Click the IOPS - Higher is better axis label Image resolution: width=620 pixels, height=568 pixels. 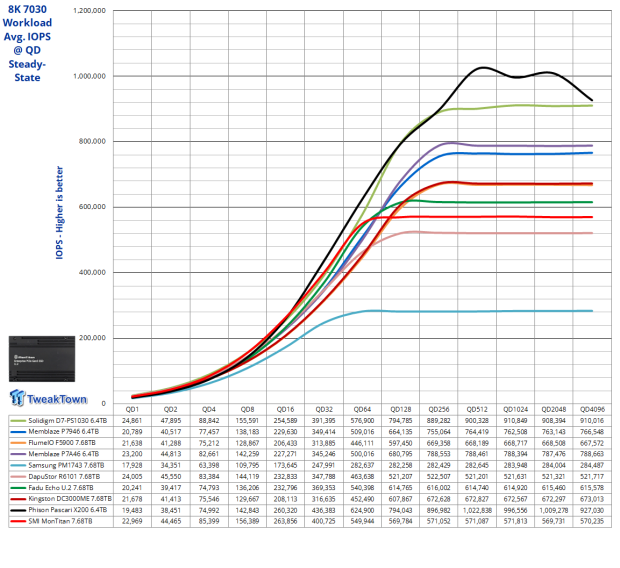click(59, 213)
